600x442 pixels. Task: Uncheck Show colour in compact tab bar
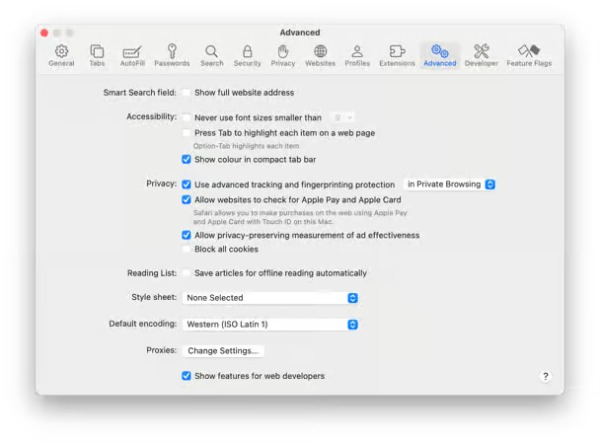point(186,159)
